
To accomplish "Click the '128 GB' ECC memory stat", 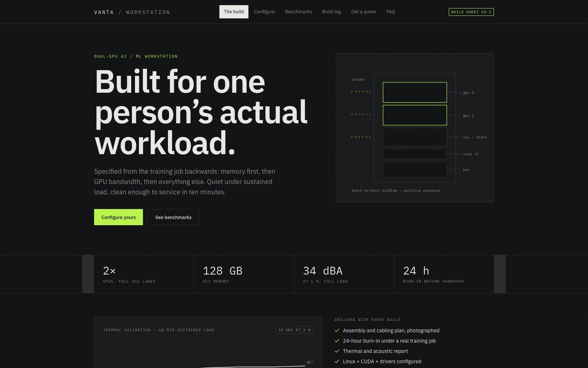I will [x=244, y=274].
